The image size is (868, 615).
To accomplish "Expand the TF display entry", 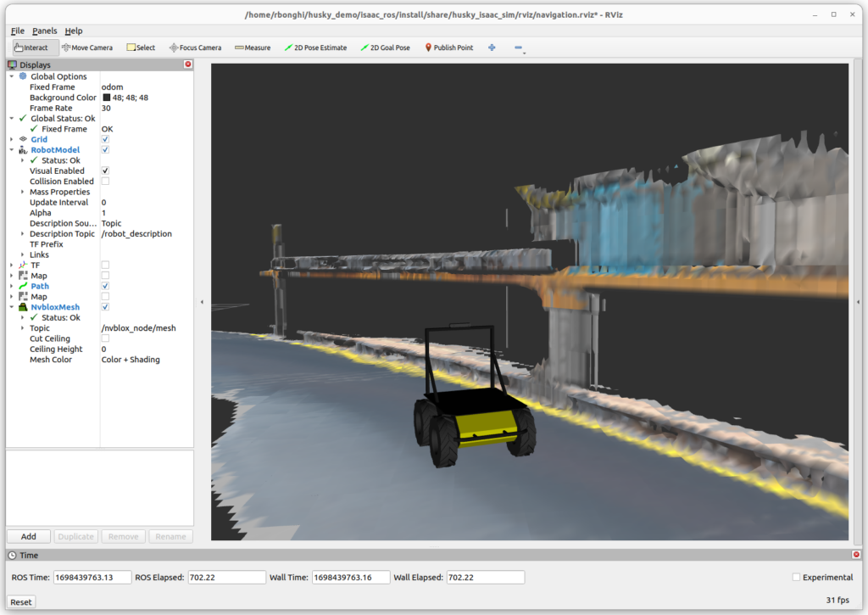I will point(12,265).
